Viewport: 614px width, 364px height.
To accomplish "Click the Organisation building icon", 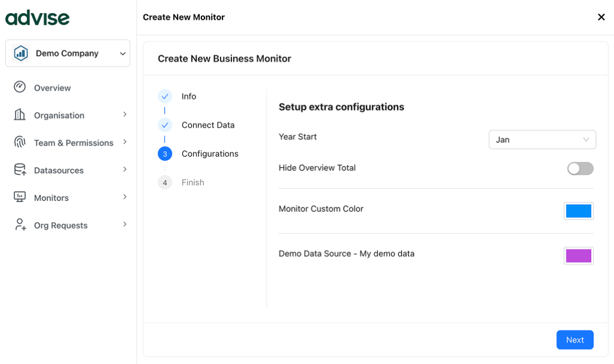I will 20,115.
